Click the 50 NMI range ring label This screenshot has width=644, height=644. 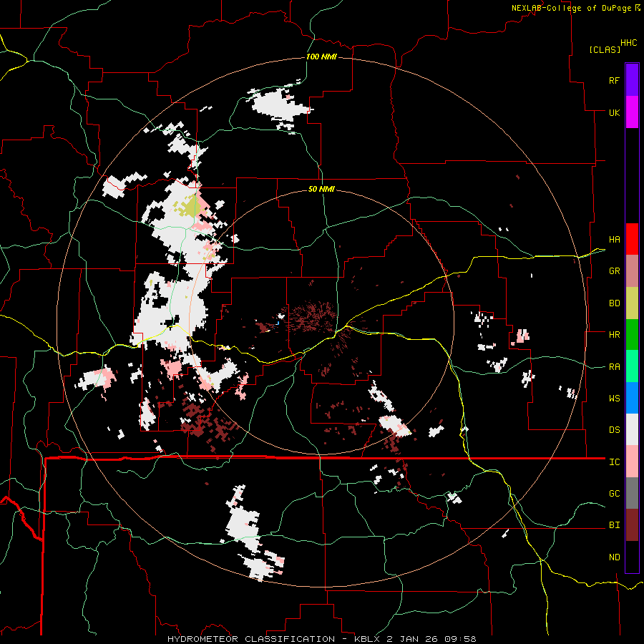(x=321, y=189)
